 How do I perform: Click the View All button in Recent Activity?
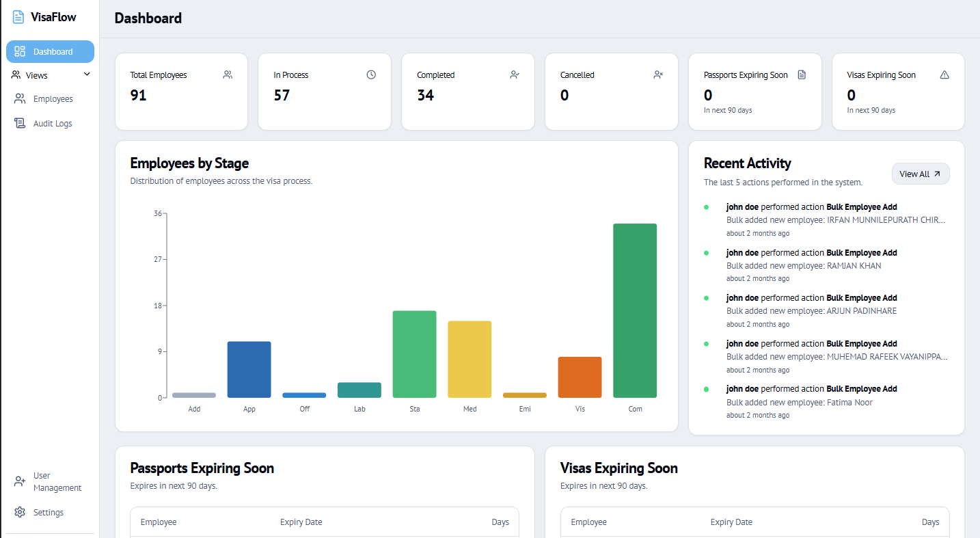tap(921, 174)
